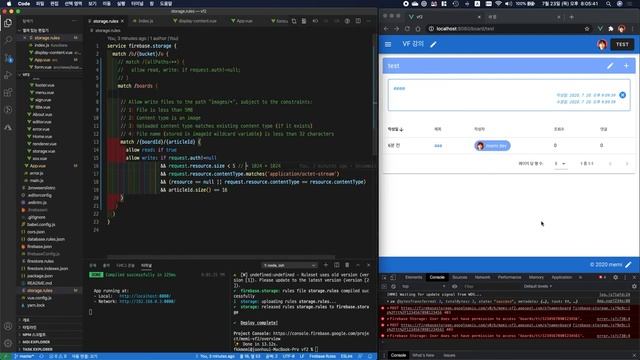Click the author chip in the table row

click(x=492, y=146)
